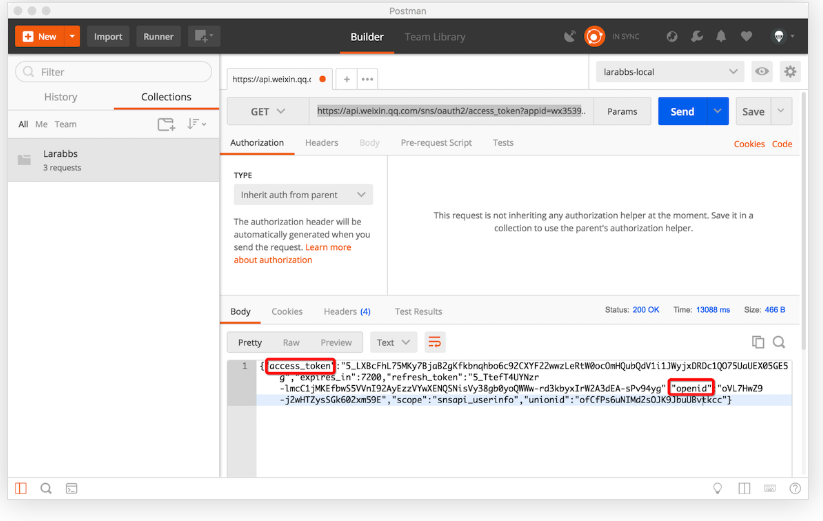Screen dimensions: 823x521
Task: Copy response with the copy icon
Action: coord(758,342)
